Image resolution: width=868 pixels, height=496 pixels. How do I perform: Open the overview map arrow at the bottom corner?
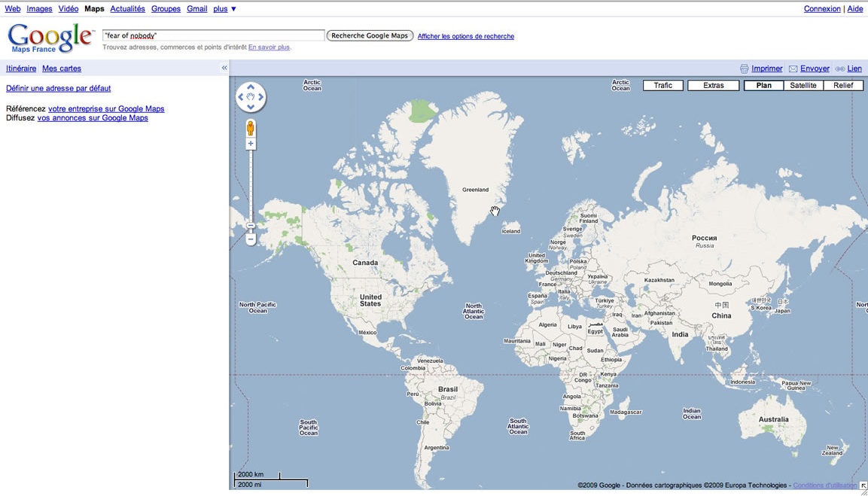pos(863,485)
